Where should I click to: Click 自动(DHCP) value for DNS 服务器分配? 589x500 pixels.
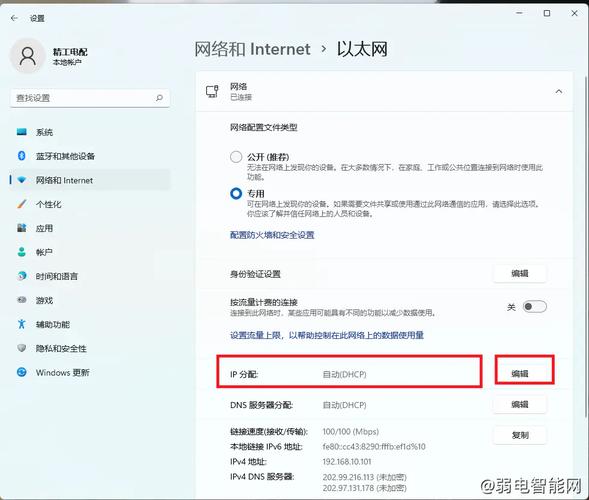tap(344, 405)
